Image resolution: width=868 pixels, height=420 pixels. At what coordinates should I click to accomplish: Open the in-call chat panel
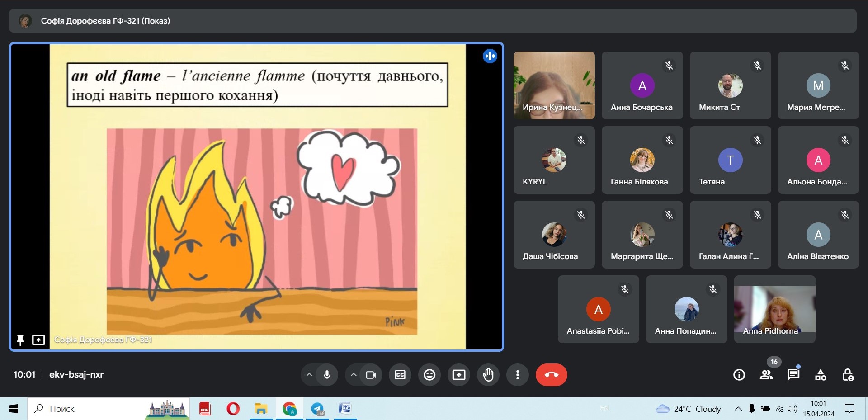(x=793, y=375)
